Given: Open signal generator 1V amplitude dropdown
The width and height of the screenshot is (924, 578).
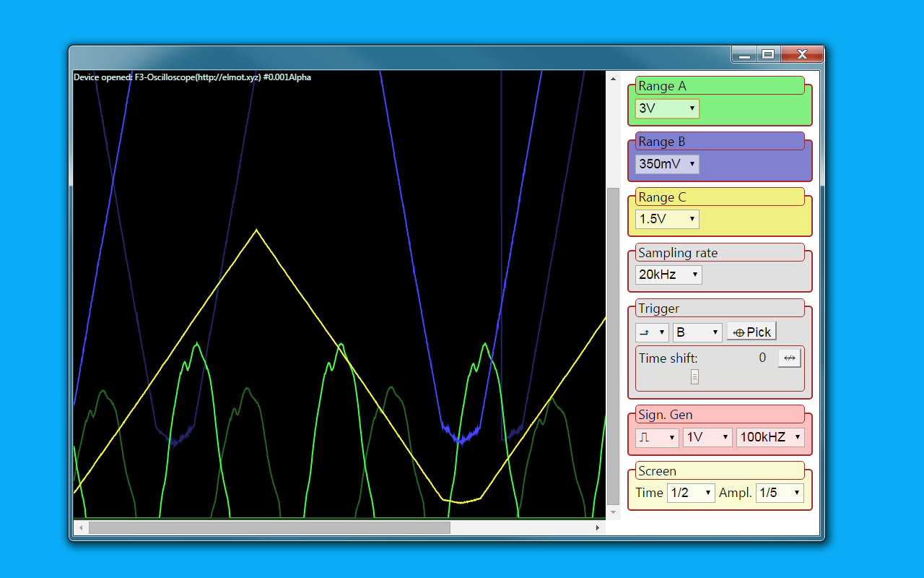Looking at the screenshot, I should click(x=707, y=437).
